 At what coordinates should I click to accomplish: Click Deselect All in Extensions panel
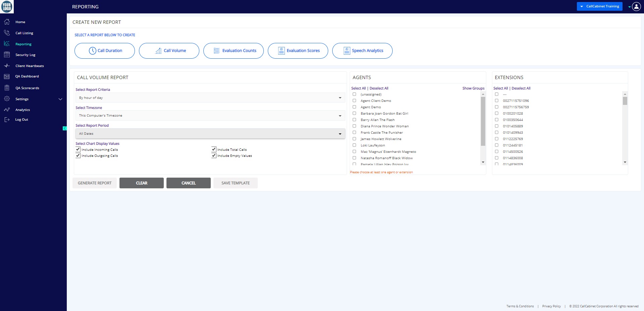tap(521, 88)
